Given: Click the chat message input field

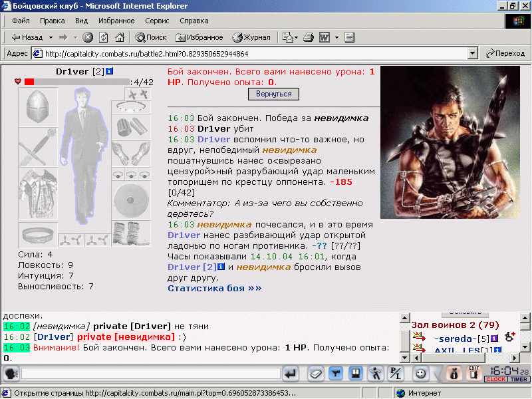Looking at the screenshot, I should click(151, 374).
